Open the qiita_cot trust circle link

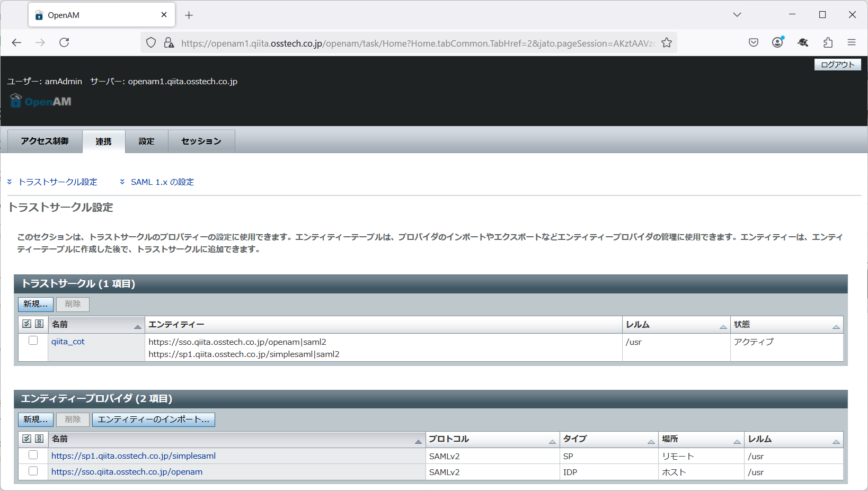pyautogui.click(x=68, y=341)
